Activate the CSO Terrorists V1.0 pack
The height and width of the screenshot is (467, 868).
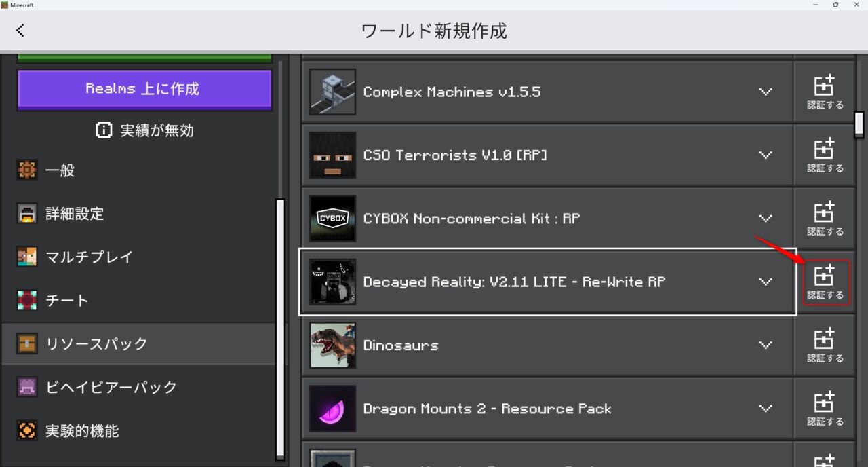pos(825,155)
